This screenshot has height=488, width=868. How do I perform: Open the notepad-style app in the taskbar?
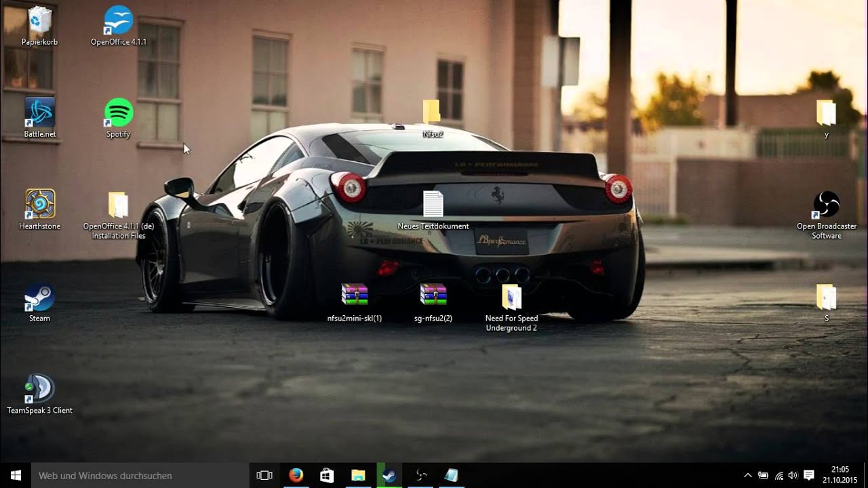click(452, 475)
